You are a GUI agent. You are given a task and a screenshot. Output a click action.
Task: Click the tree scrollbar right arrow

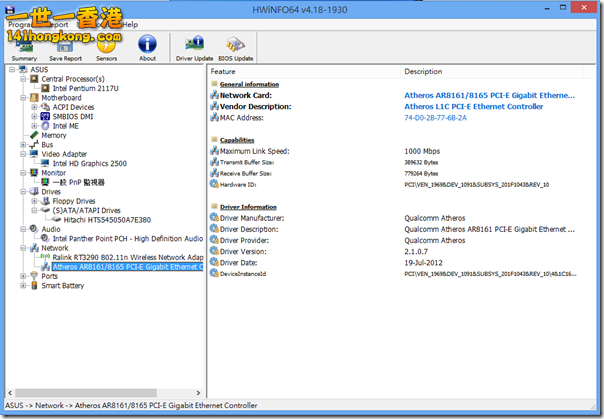[x=198, y=393]
